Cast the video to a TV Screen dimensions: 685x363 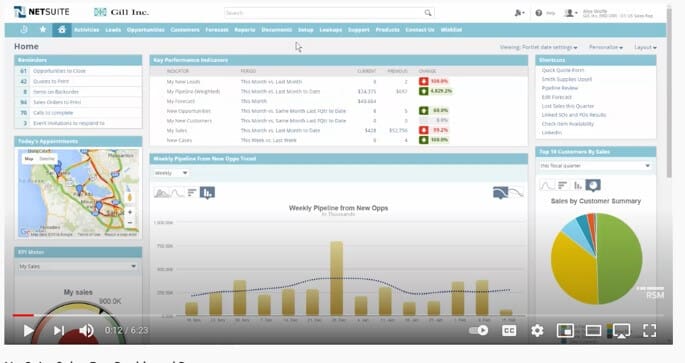621,331
